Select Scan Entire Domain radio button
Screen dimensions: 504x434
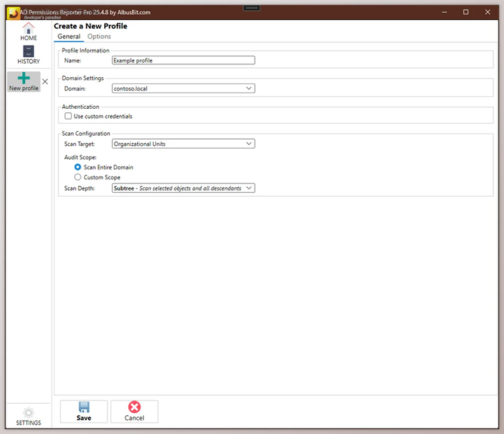click(x=77, y=167)
